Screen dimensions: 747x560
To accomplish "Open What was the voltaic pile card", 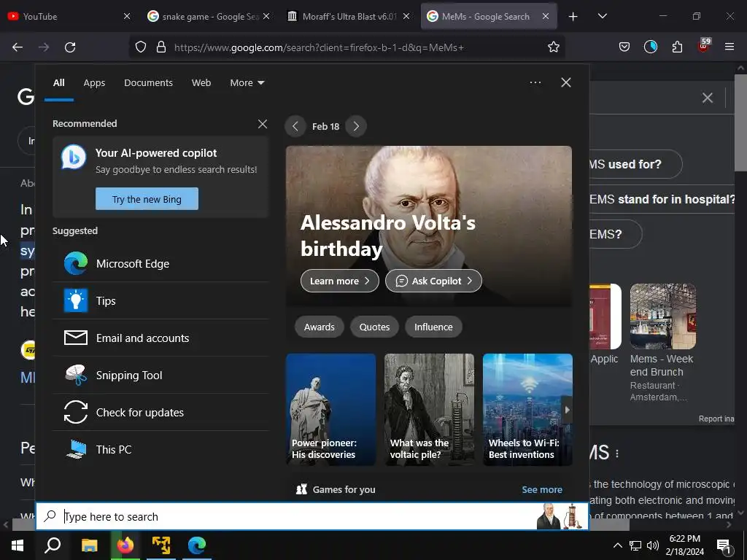I will pyautogui.click(x=429, y=410).
